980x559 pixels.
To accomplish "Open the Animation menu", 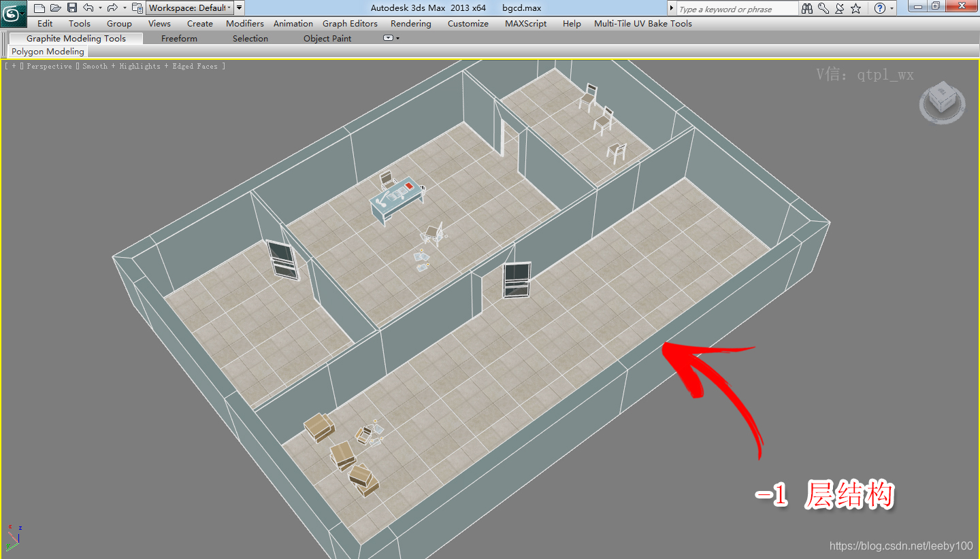I will (293, 23).
